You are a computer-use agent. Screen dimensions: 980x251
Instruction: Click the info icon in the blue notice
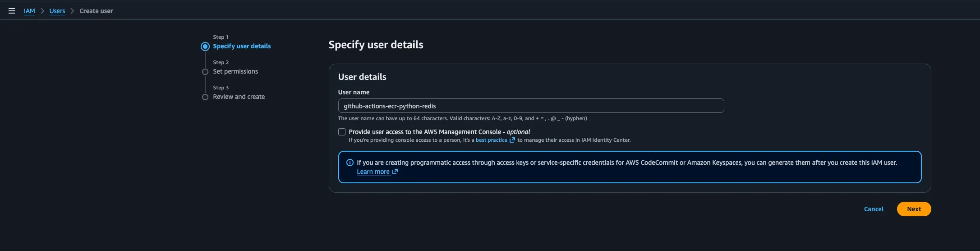[350, 163]
